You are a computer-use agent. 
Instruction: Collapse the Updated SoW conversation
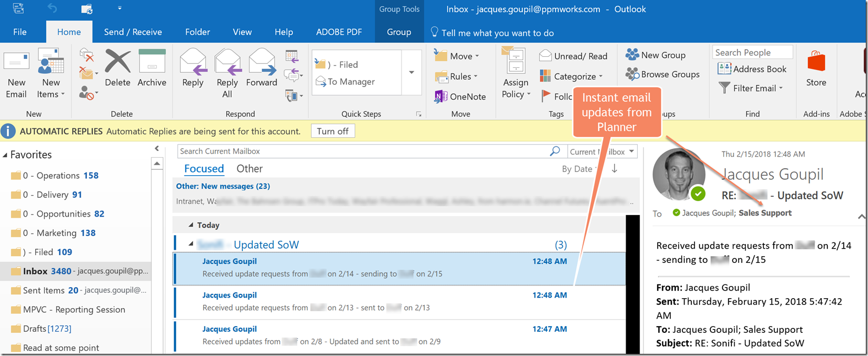[x=191, y=244]
